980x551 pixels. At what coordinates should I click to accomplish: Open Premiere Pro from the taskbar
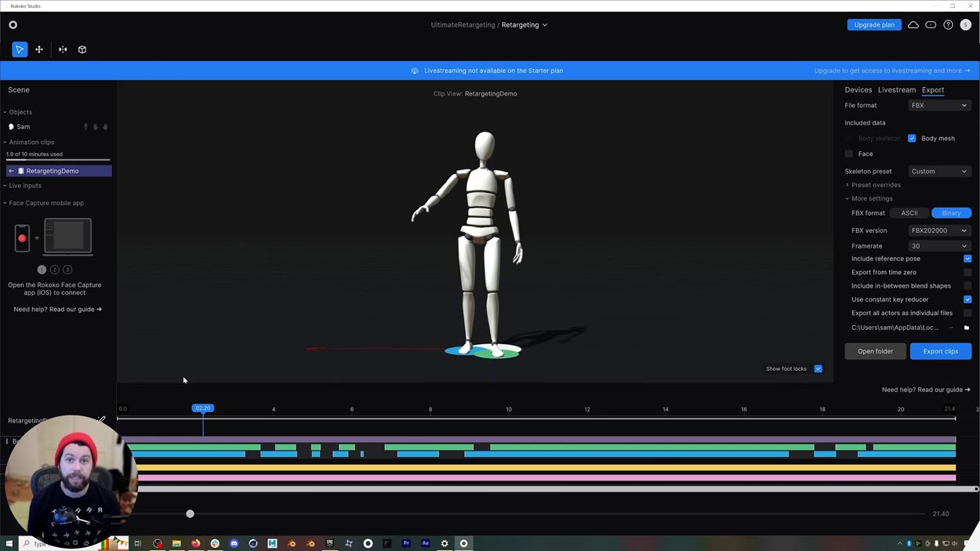click(406, 543)
